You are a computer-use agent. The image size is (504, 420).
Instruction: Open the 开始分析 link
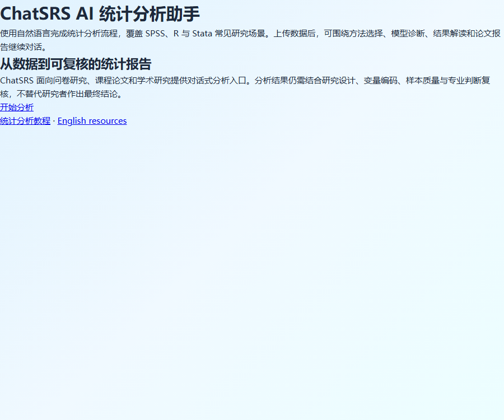pos(17,108)
